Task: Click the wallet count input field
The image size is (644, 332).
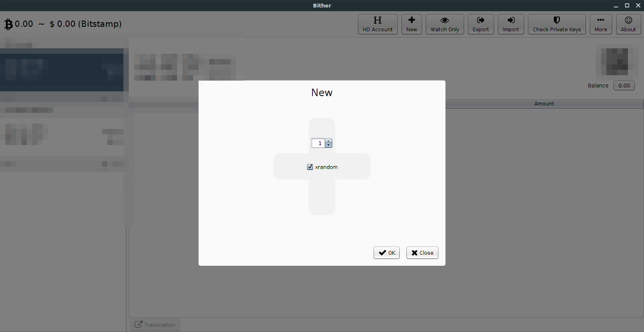Action: (319, 143)
